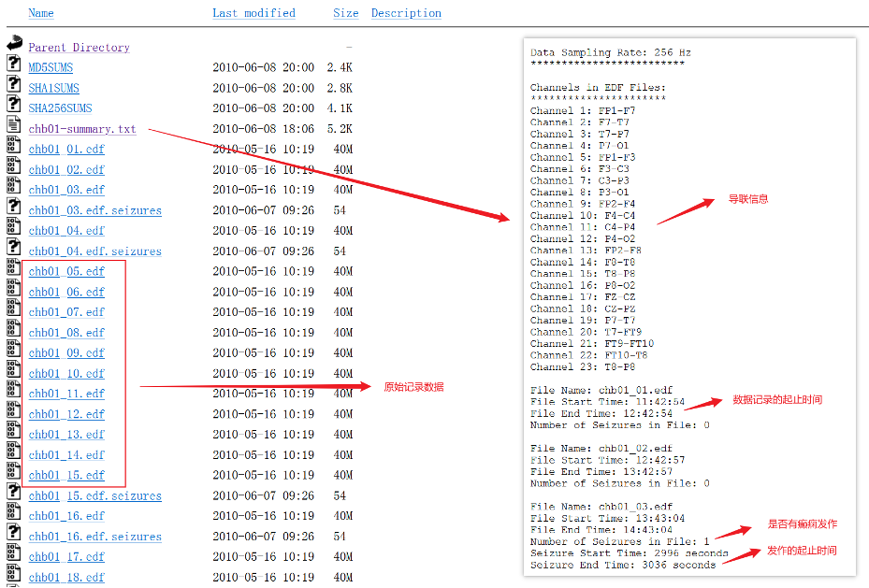Click the binary file icon beside chb01_12.edf
Screen dimensions: 869x588
tap(14, 409)
